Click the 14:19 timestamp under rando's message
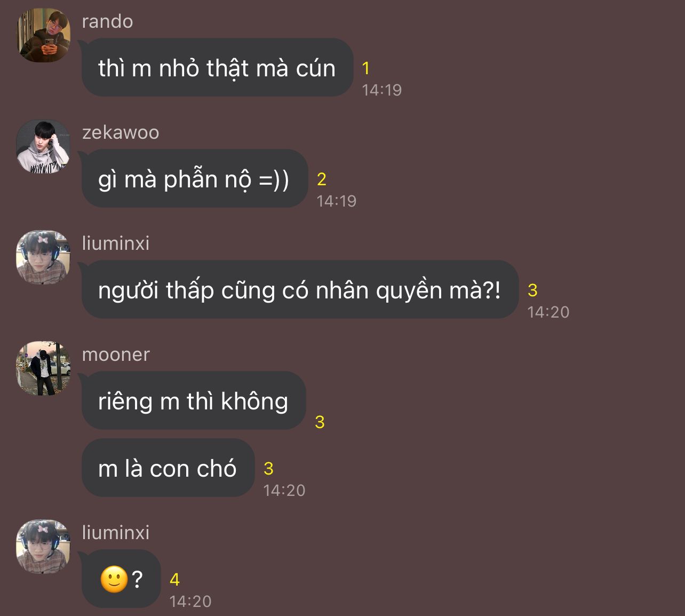The width and height of the screenshot is (685, 616). pyautogui.click(x=382, y=90)
